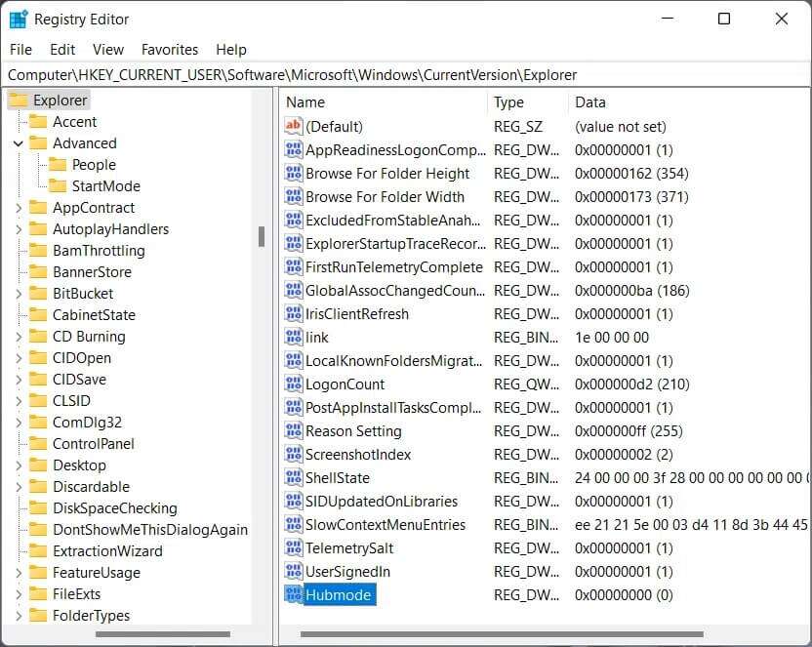Click the SlowContextMenuEntries value icon
Image resolution: width=812 pixels, height=647 pixels.
click(x=293, y=524)
